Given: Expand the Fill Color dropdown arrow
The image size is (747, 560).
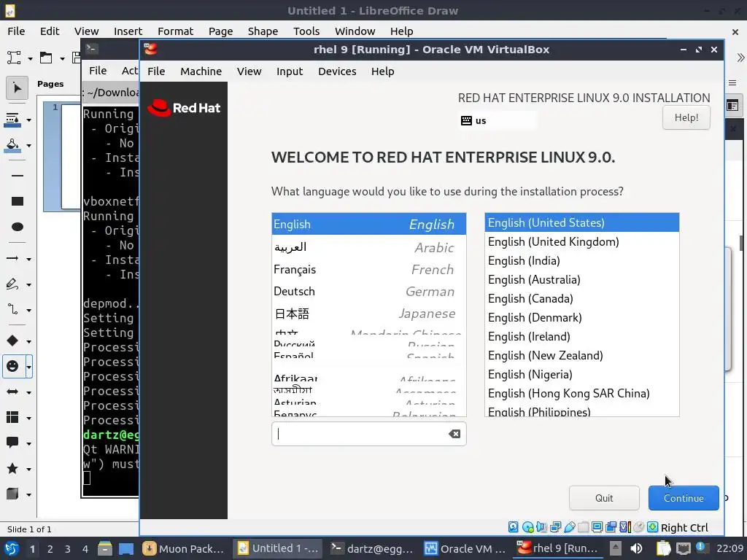Looking at the screenshot, I should pos(28,146).
